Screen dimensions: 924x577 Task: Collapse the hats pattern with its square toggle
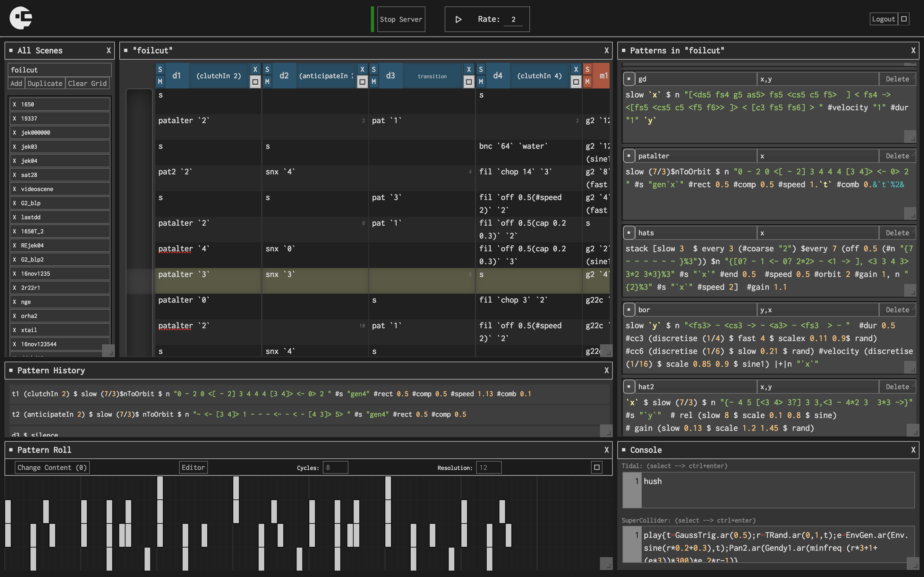click(x=629, y=233)
